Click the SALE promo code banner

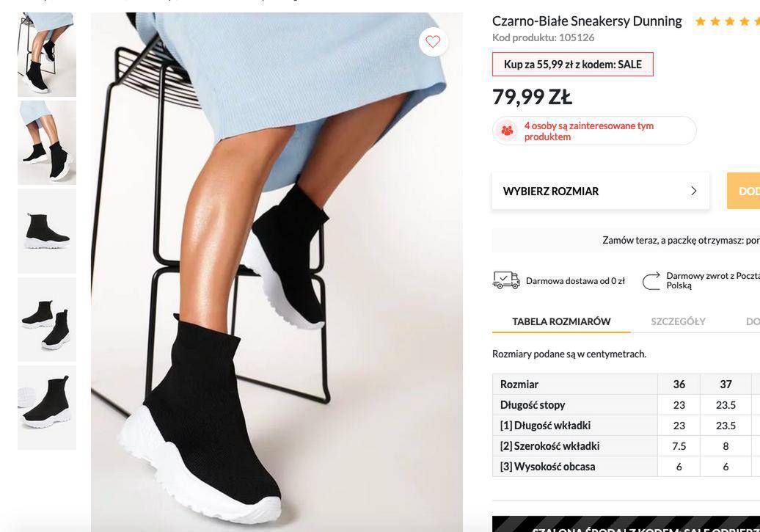tap(573, 65)
